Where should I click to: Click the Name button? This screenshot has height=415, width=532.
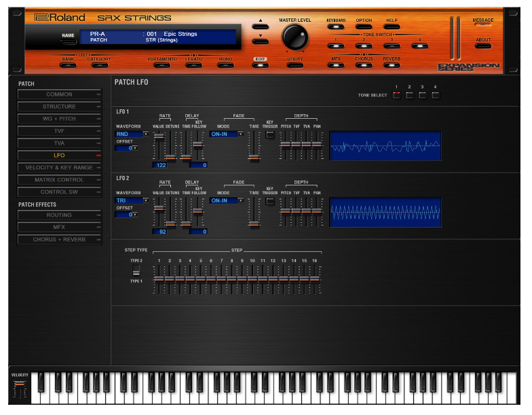68,42
